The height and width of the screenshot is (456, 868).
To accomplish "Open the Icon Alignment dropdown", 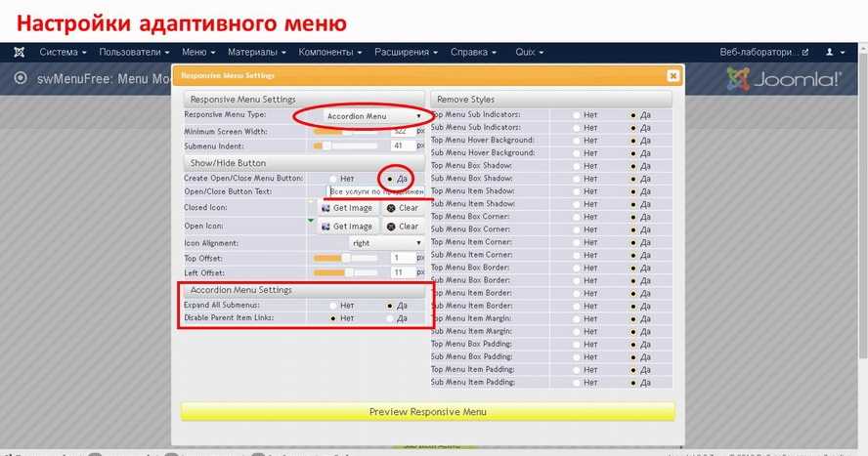I will [x=386, y=242].
